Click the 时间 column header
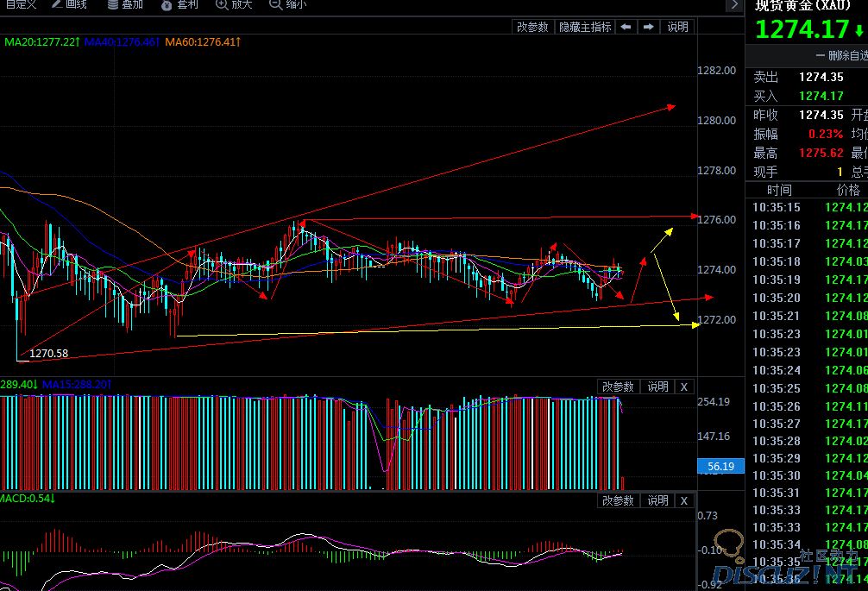Screen dimensions: 868x591 coord(778,190)
